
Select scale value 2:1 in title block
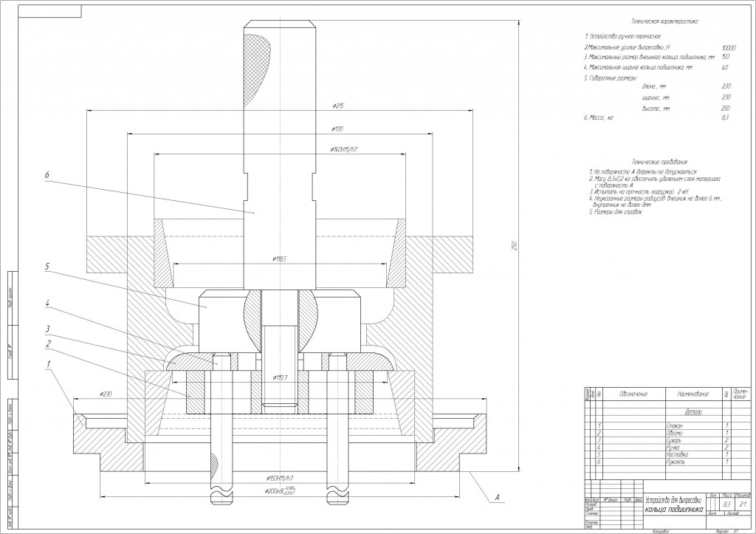[x=743, y=504]
